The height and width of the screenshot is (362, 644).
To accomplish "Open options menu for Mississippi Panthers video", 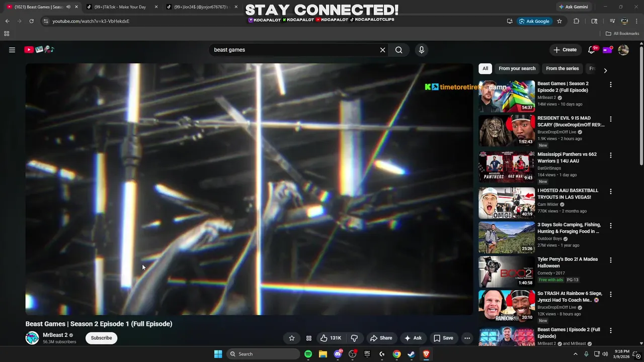I will 611,155.
